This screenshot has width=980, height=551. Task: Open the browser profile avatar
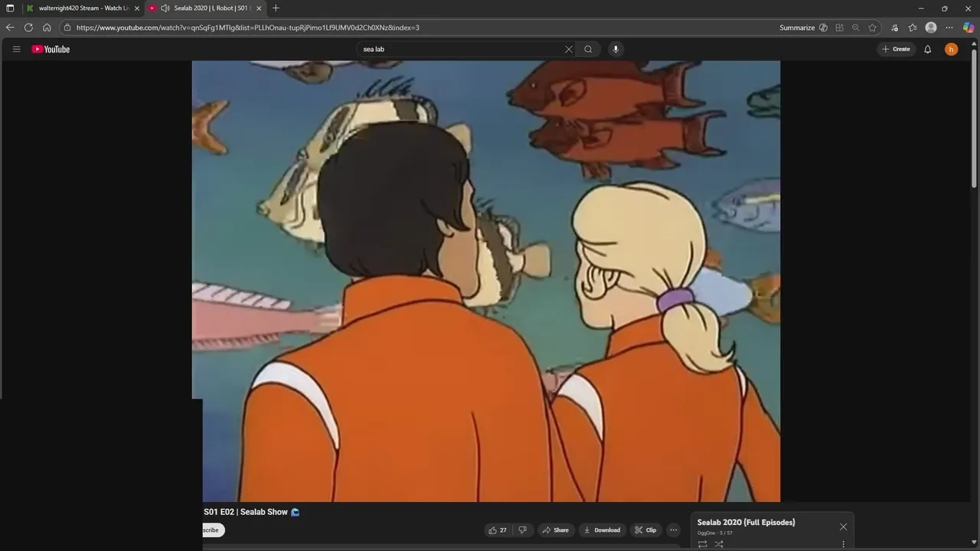(931, 28)
